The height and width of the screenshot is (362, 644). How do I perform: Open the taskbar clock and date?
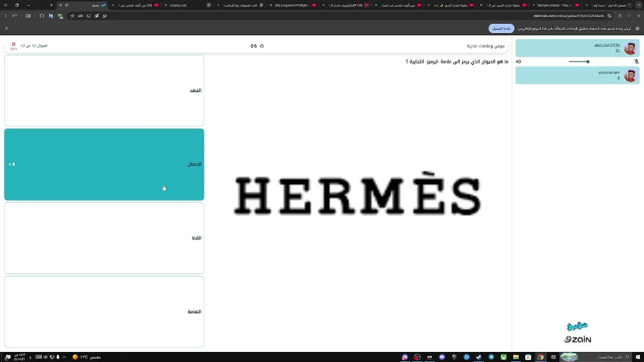point(20,357)
